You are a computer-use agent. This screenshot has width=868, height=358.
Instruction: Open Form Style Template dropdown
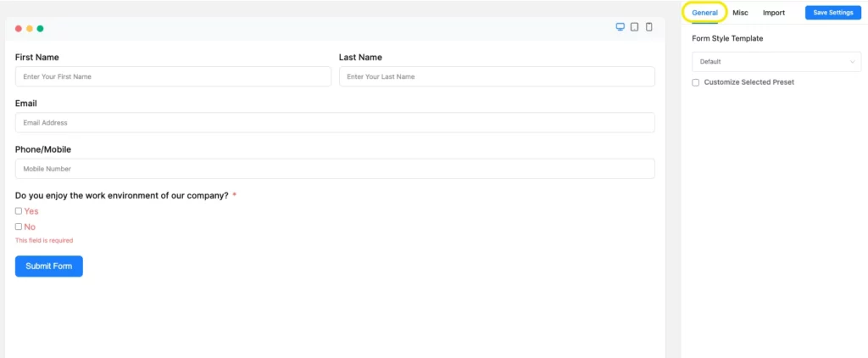776,62
